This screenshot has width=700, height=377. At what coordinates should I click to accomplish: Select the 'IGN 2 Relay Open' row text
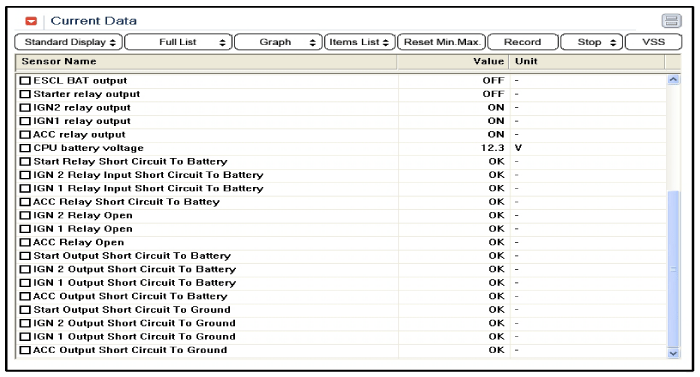[83, 215]
